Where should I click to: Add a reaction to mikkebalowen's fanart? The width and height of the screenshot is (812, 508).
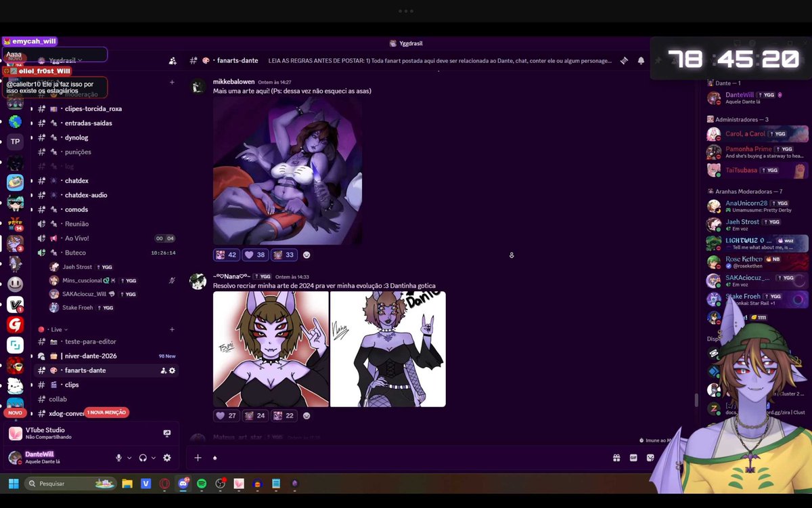point(306,255)
